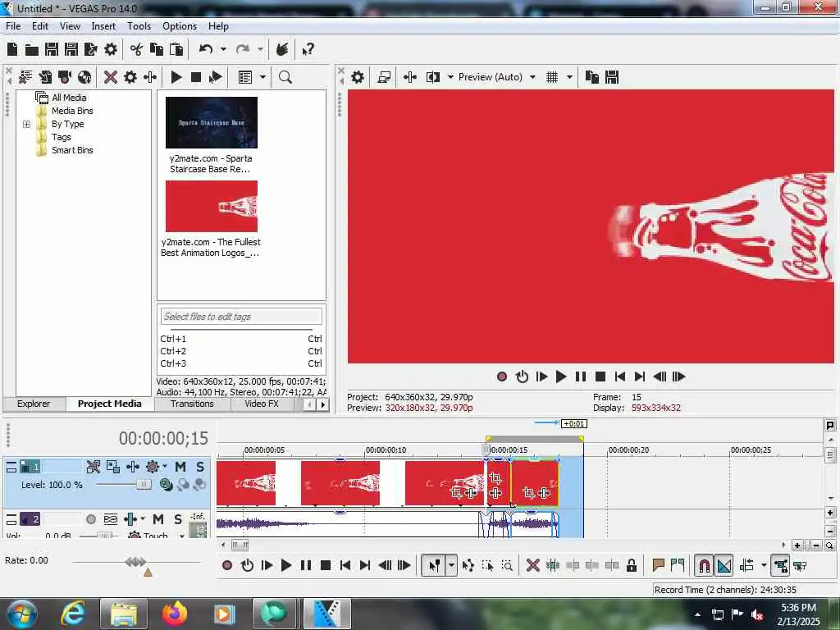The image size is (840, 630).
Task: Insert a region with flags icon
Action: coord(678,565)
